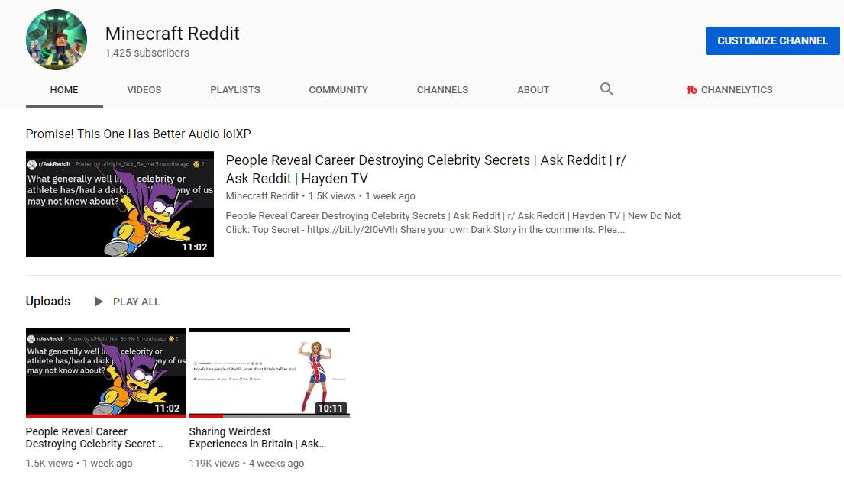
Task: Click the Customize Channel button
Action: tap(772, 41)
